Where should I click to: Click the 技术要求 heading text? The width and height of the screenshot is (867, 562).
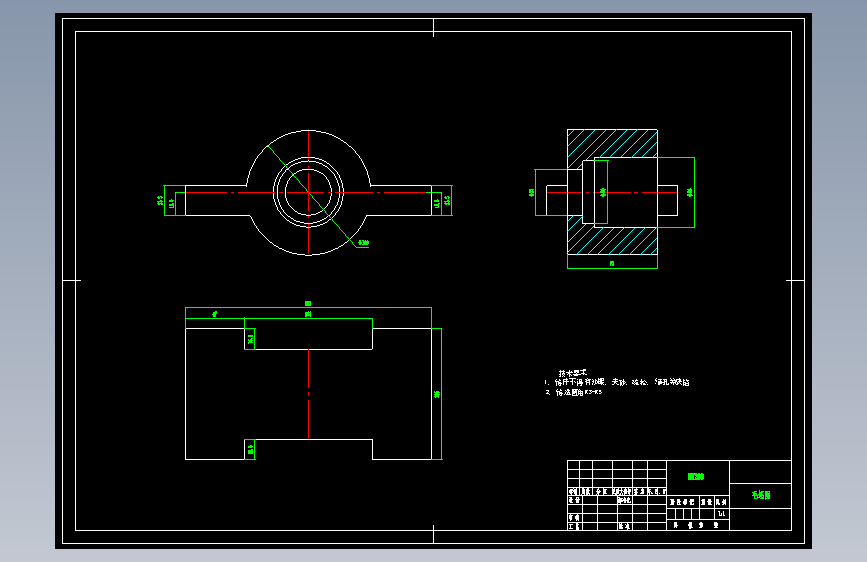[572, 373]
